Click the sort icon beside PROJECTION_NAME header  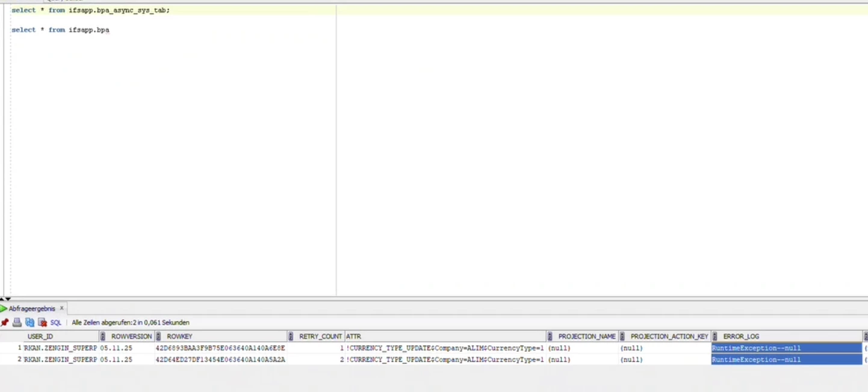click(x=550, y=337)
